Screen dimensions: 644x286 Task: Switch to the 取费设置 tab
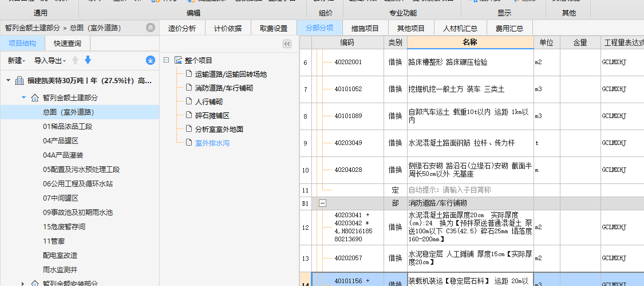pyautogui.click(x=274, y=29)
